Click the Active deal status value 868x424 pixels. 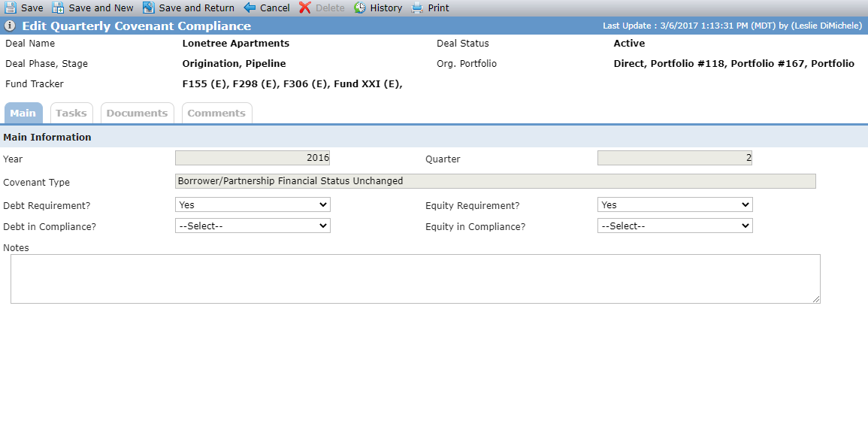(630, 44)
